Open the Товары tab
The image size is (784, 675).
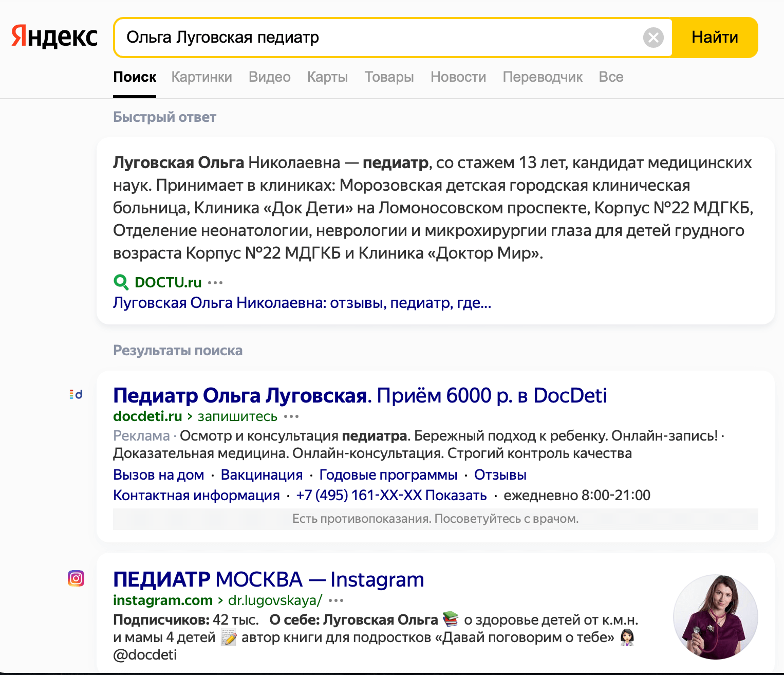pos(389,77)
